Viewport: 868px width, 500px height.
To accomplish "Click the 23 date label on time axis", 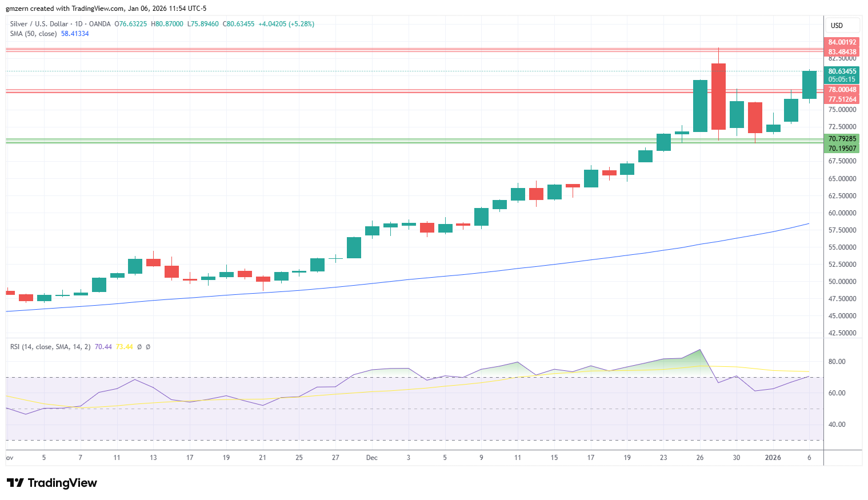I will point(663,458).
